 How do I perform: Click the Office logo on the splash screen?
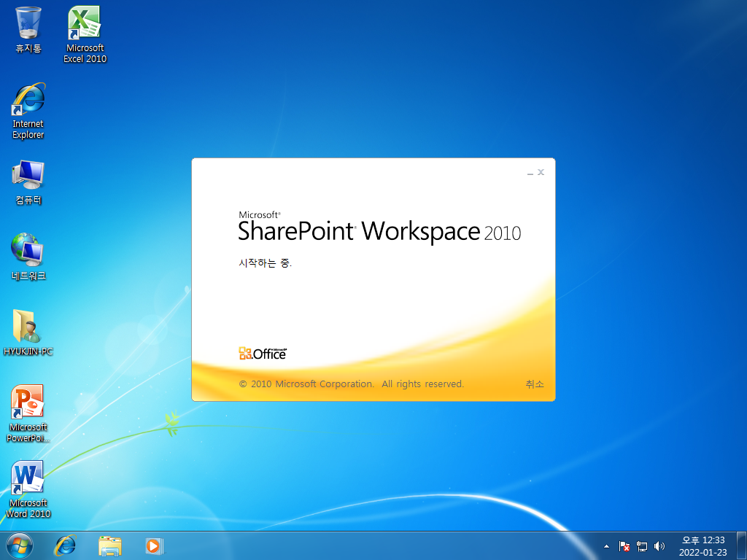pyautogui.click(x=263, y=354)
